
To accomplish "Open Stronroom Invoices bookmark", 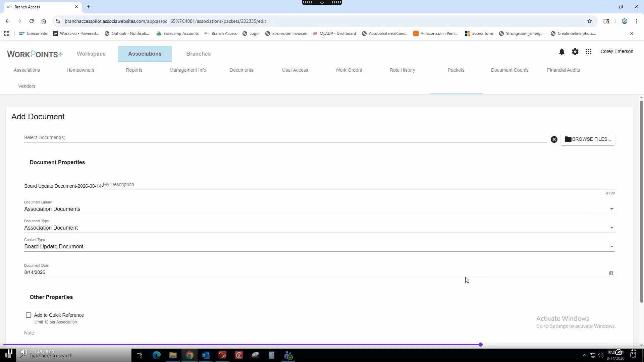I will click(286, 34).
